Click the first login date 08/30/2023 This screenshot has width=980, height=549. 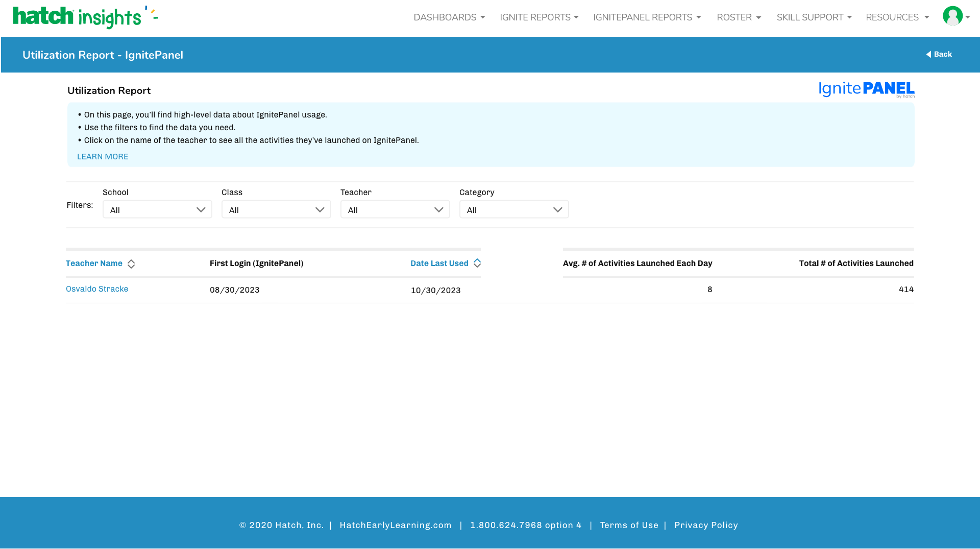coord(235,290)
